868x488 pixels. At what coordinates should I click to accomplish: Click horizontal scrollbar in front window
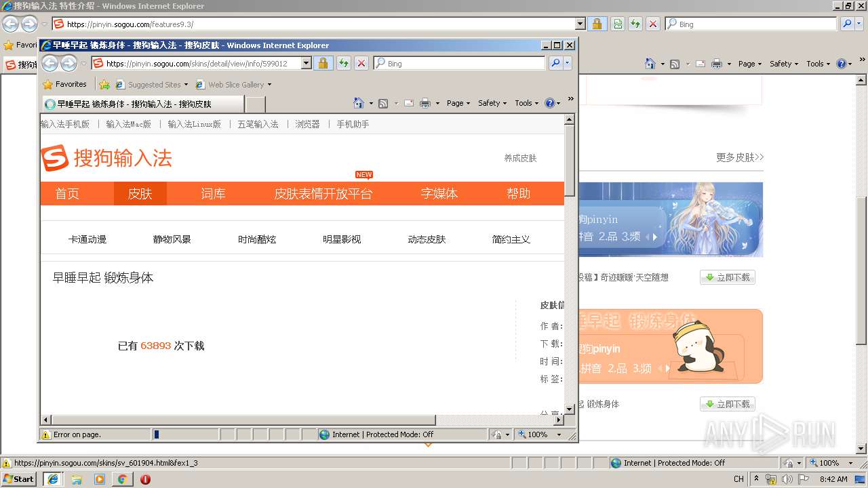click(x=243, y=420)
